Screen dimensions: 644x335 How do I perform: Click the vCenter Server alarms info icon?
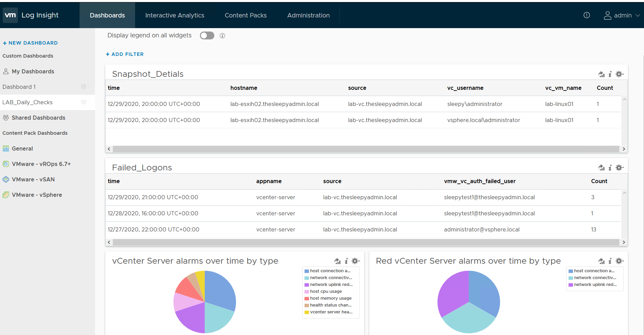[x=346, y=261]
